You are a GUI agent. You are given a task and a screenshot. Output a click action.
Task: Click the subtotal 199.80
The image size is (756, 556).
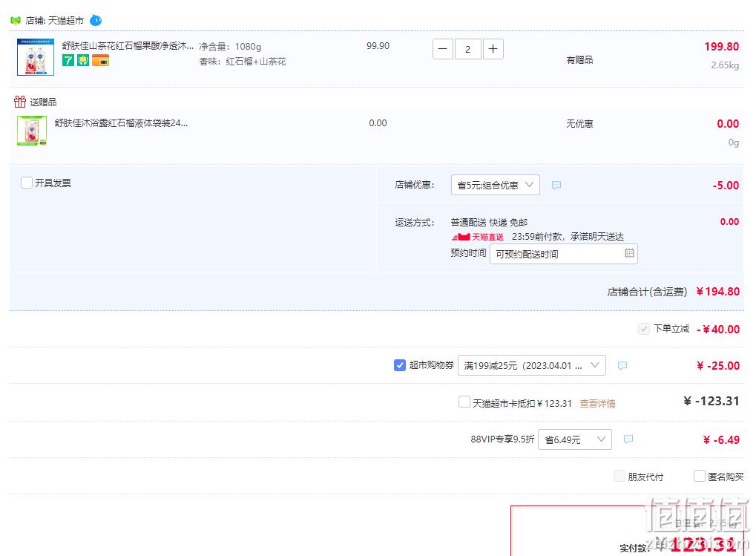(722, 47)
